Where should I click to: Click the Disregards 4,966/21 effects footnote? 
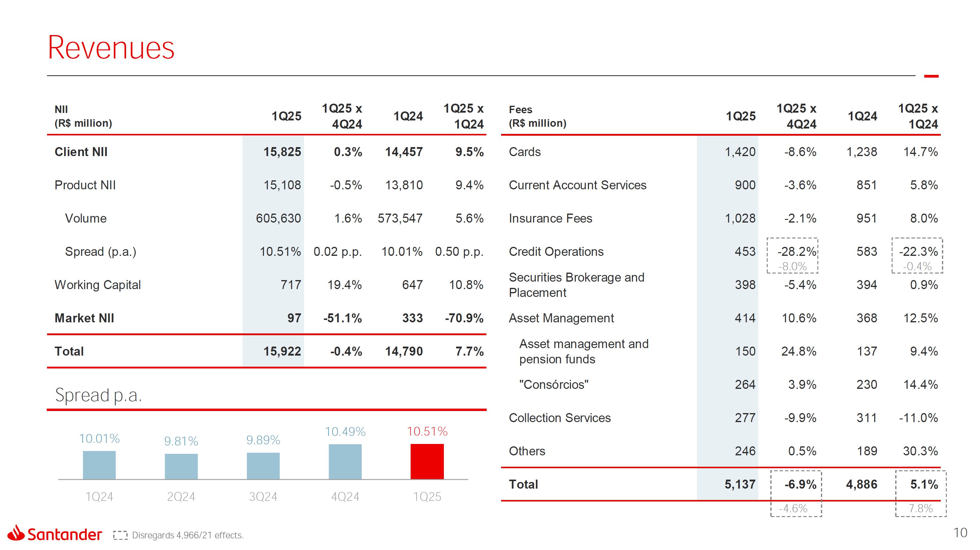[x=187, y=535]
